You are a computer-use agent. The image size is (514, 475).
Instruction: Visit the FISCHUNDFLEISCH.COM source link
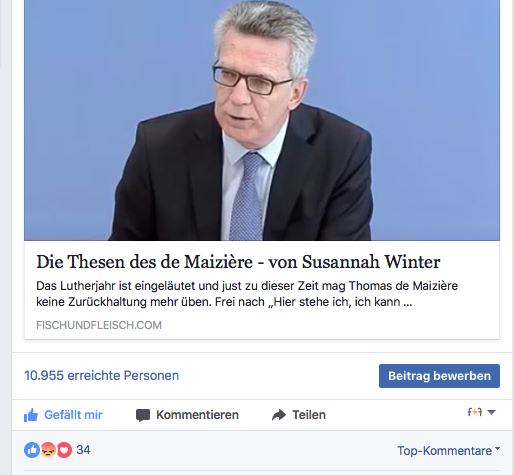[x=99, y=325]
